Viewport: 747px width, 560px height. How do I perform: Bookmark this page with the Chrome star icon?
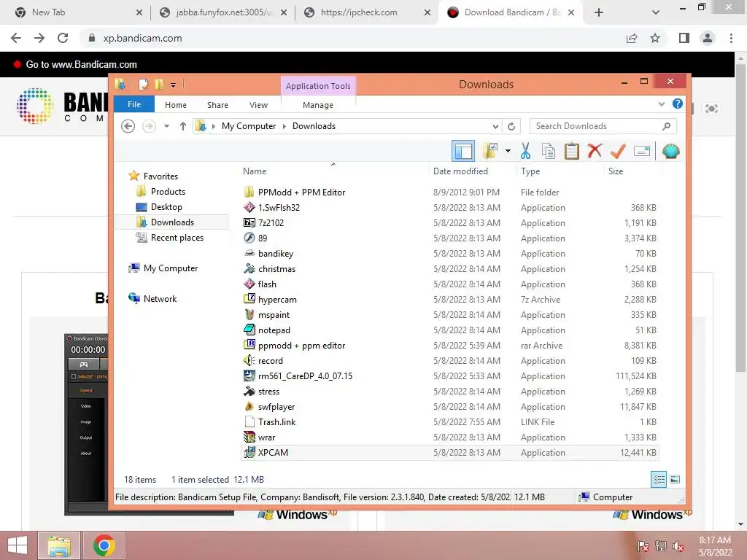655,38
